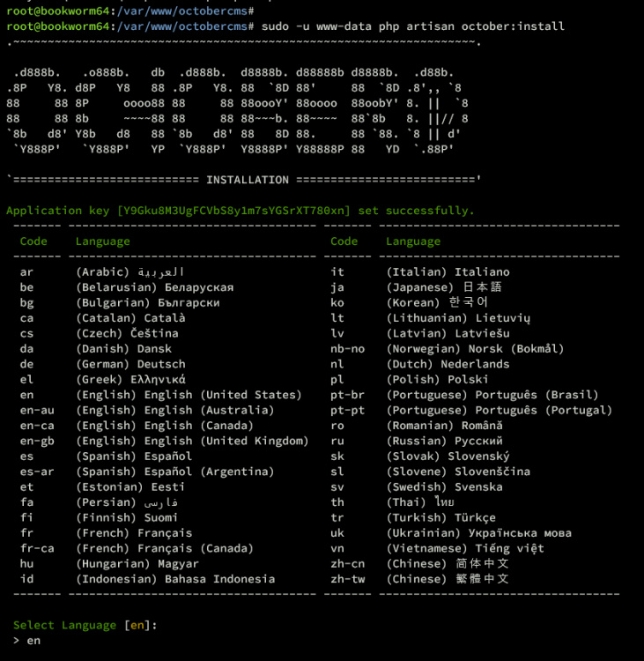Click the Application key string in brackets

point(233,211)
